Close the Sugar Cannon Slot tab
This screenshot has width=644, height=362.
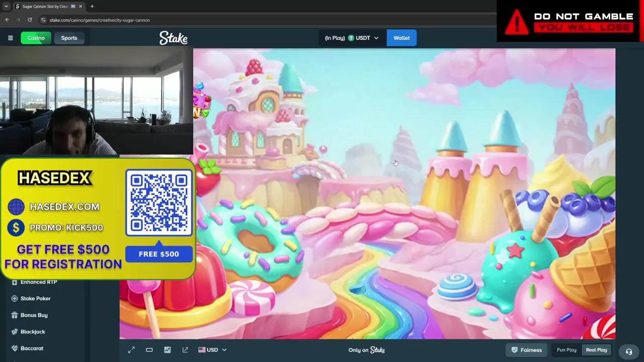pos(80,7)
